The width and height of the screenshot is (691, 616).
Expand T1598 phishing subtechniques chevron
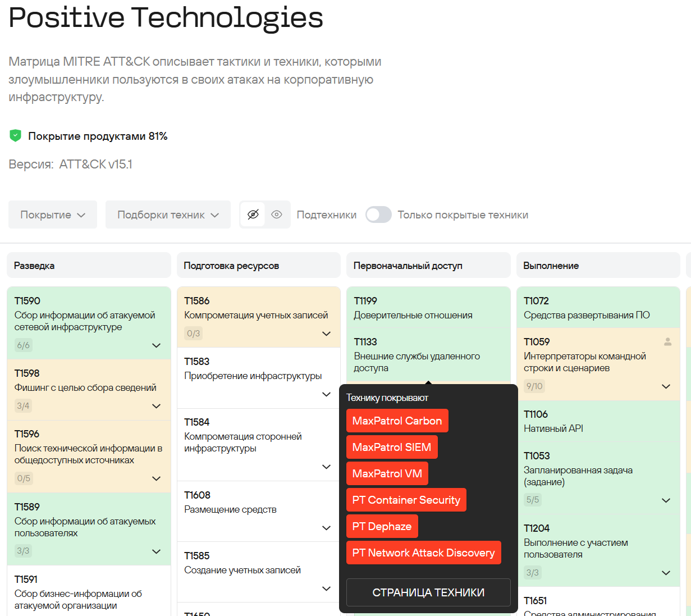pos(157,406)
